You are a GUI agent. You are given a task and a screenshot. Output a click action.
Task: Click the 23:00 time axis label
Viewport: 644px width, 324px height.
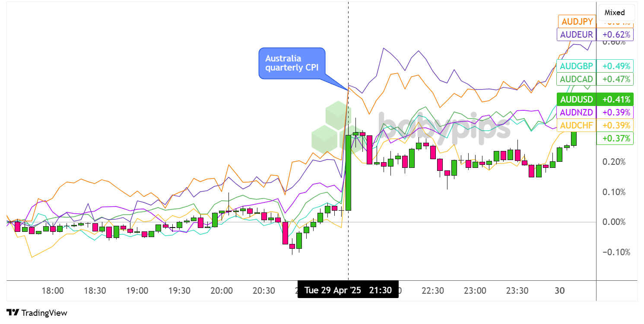click(475, 291)
